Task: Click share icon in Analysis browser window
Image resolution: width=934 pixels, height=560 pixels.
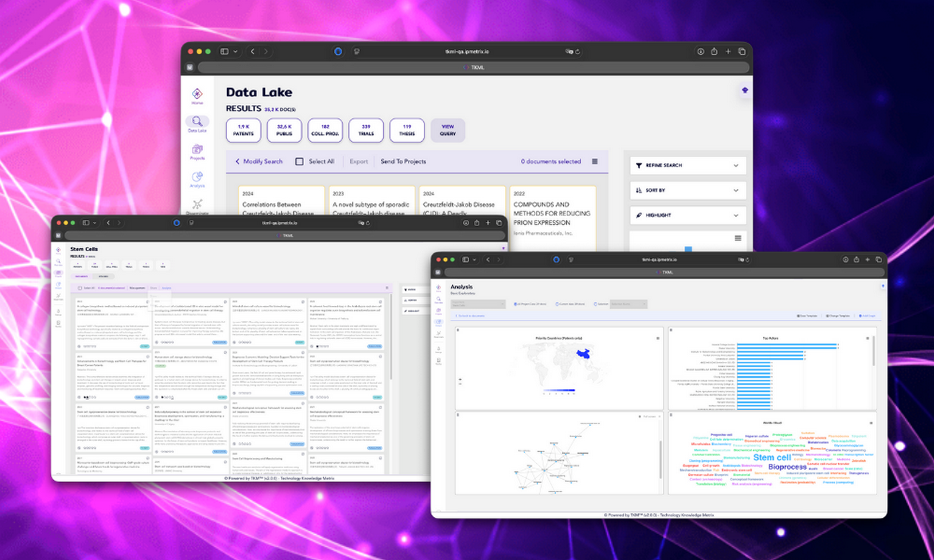Action: [x=856, y=259]
